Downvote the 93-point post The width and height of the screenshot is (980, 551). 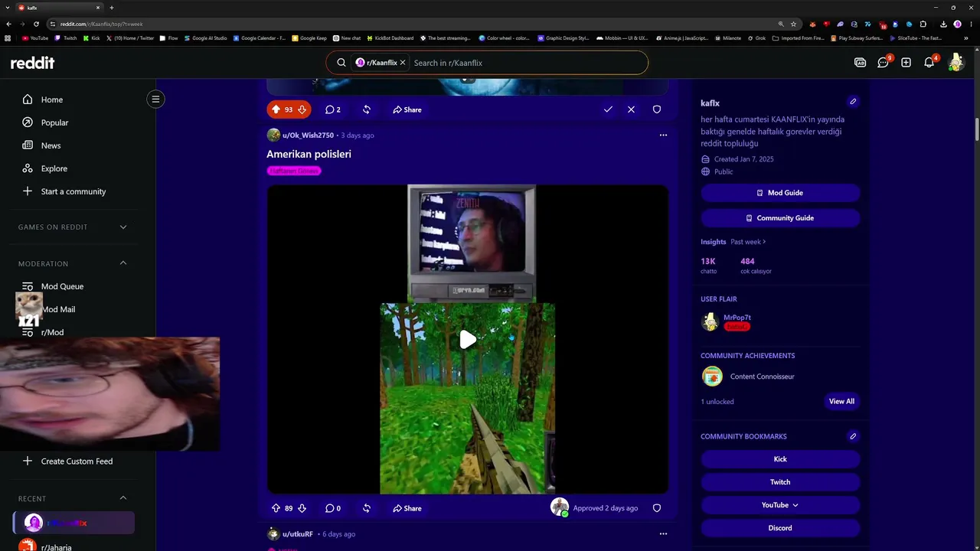coord(302,109)
